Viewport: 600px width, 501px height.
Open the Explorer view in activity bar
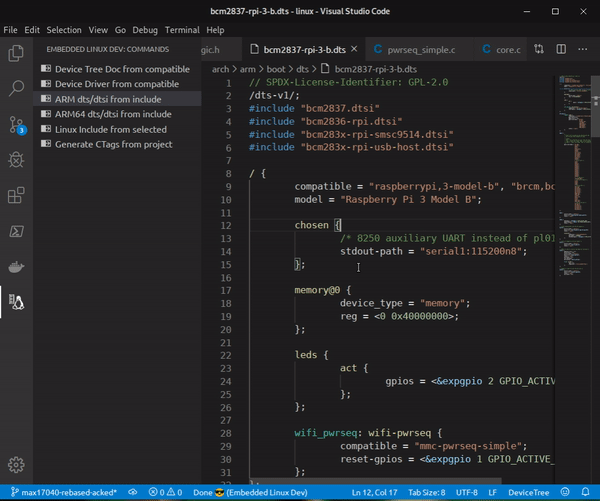click(x=16, y=53)
